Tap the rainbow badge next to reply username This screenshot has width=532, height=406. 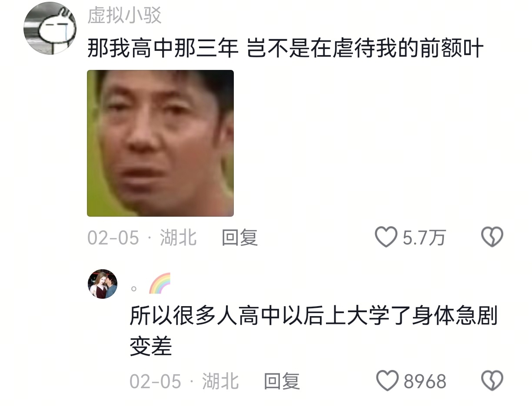pyautogui.click(x=160, y=284)
